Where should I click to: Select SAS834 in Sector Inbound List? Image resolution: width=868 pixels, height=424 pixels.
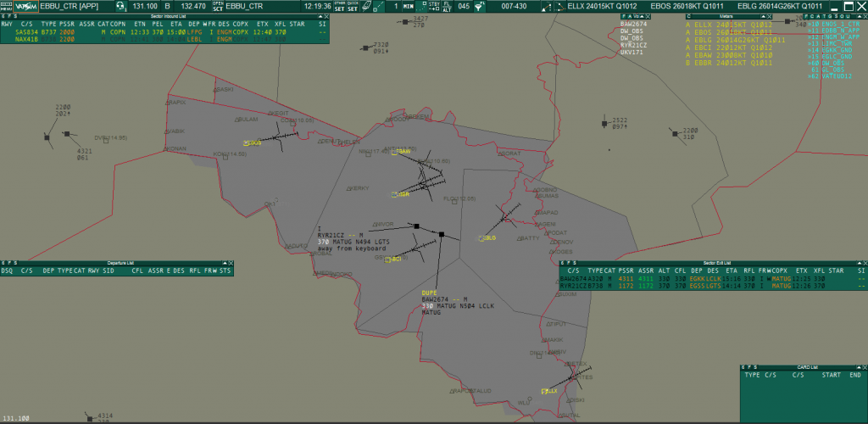click(x=27, y=31)
